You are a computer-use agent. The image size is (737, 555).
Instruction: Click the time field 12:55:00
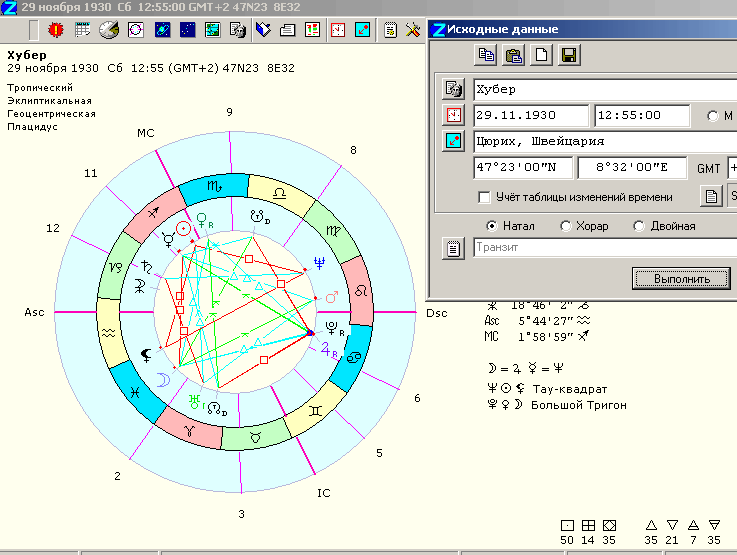(642, 116)
